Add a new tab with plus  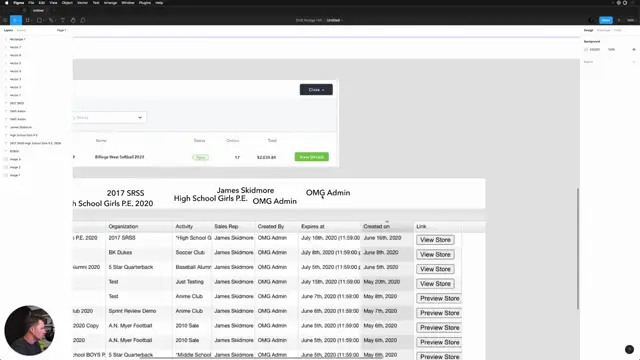(x=53, y=11)
